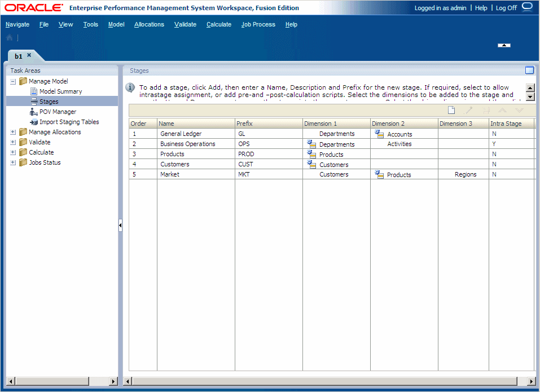Click the dimension icon beside Accounts

click(x=377, y=134)
